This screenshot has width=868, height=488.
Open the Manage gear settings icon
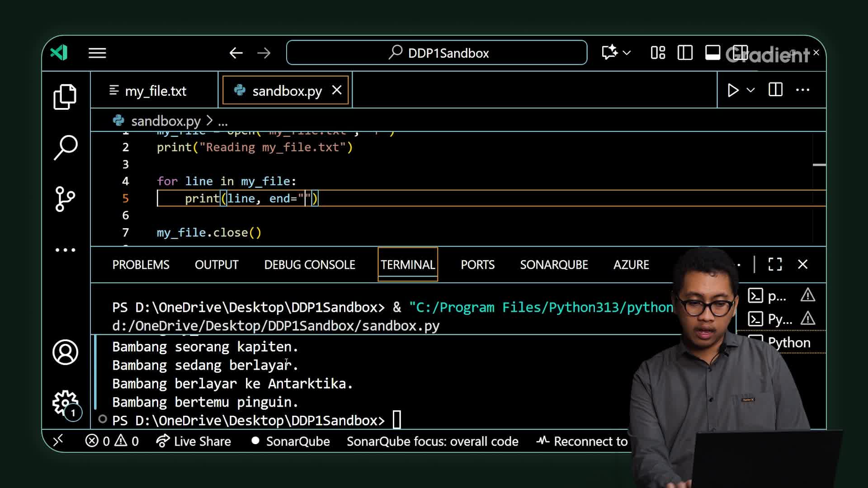(65, 402)
